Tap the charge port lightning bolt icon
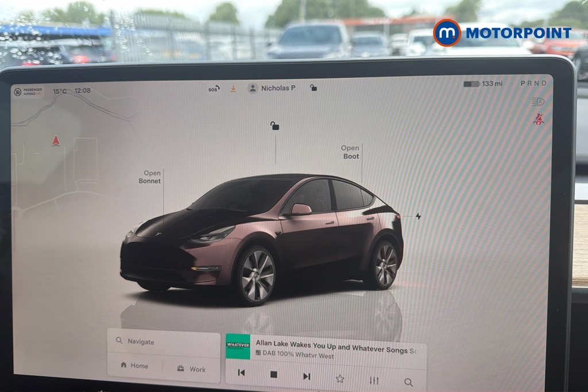Image resolution: width=588 pixels, height=392 pixels. point(418,216)
